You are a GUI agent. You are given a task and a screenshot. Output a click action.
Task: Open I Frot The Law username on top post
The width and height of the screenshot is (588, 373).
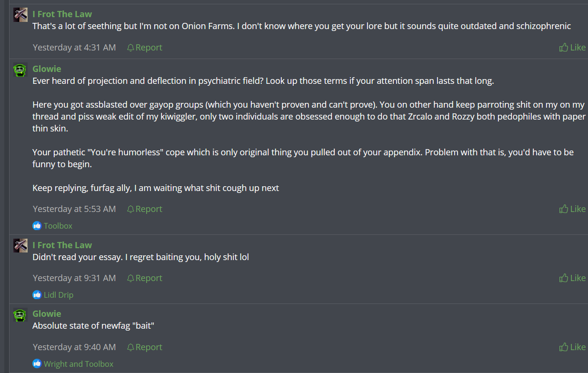[x=62, y=14]
